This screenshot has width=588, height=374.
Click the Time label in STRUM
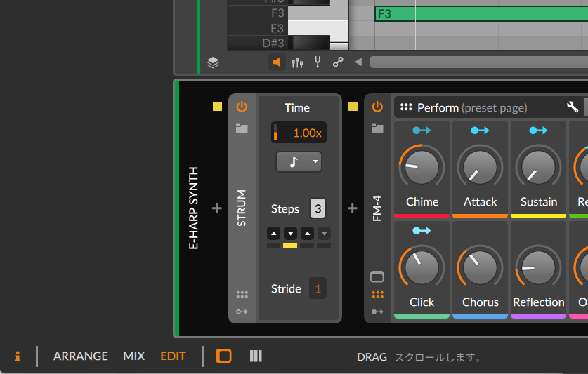pyautogui.click(x=297, y=108)
